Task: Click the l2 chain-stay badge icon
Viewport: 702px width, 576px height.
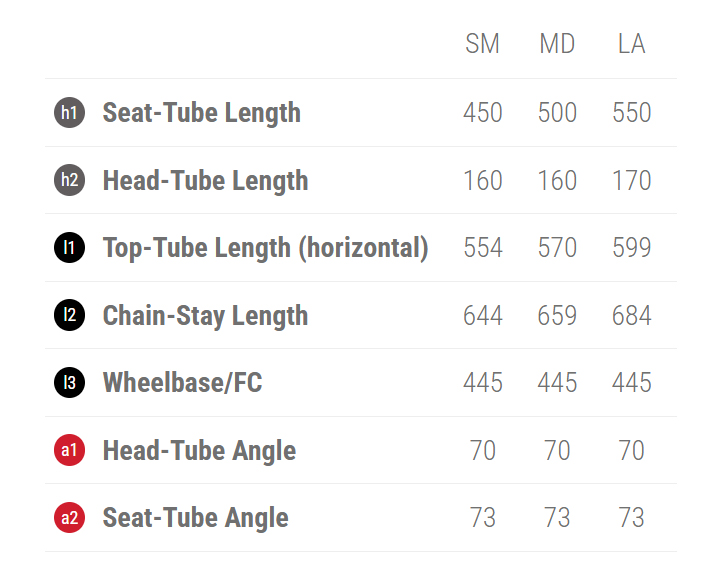Action: (x=69, y=316)
